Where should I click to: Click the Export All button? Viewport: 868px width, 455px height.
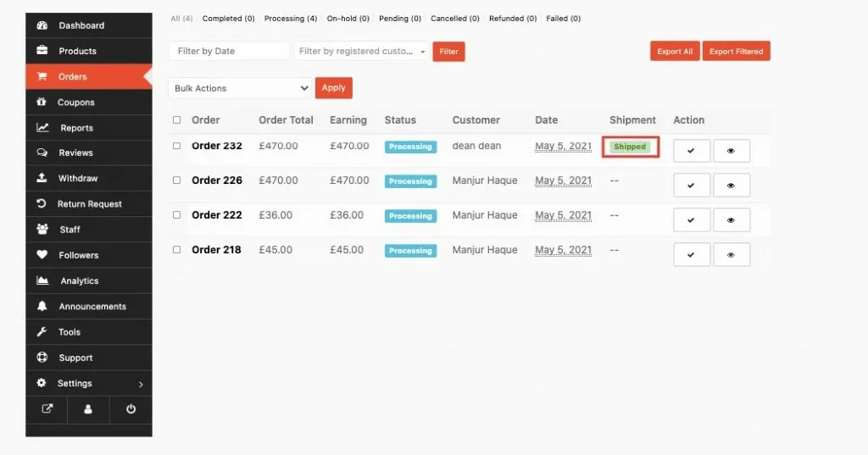675,52
